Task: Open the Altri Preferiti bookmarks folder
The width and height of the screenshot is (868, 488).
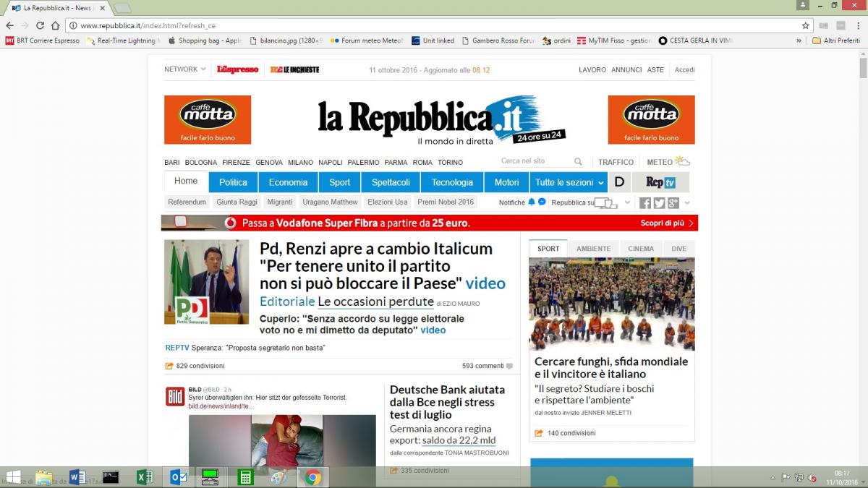Action: pos(837,40)
